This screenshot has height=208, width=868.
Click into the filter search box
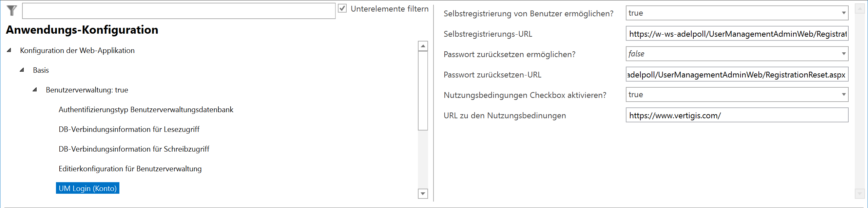point(178,10)
